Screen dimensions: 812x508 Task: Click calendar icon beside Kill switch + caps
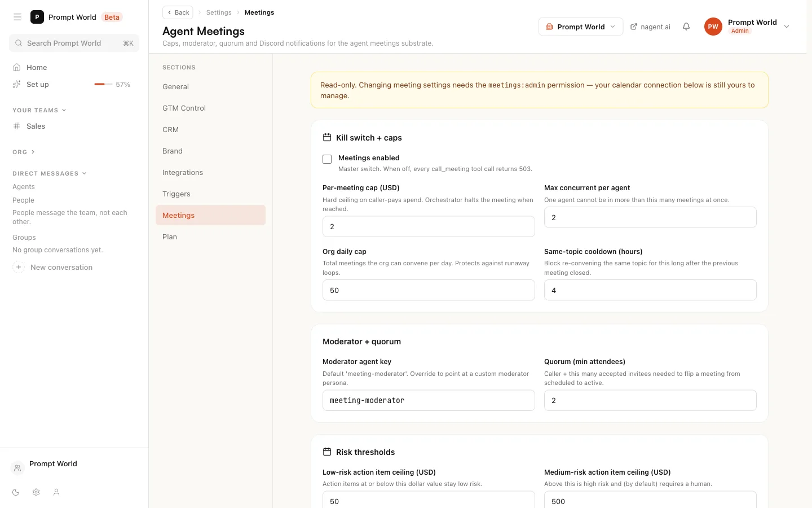327,137
